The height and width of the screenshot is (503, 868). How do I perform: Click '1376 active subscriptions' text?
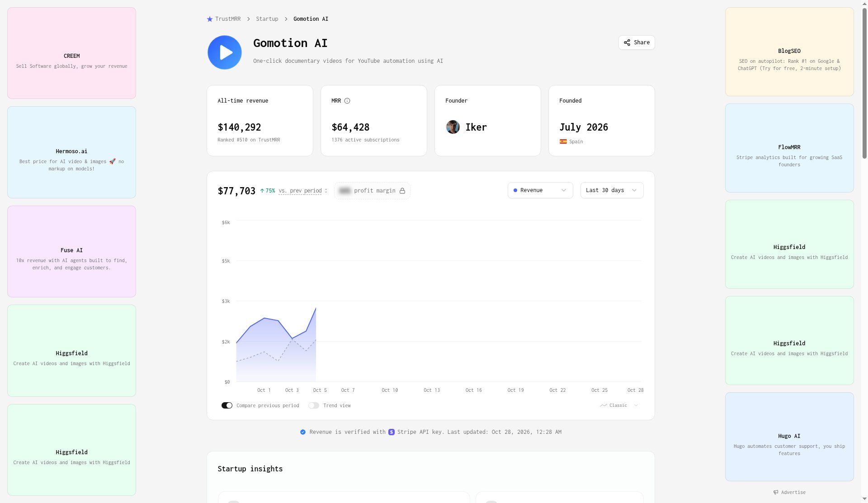[x=365, y=140]
